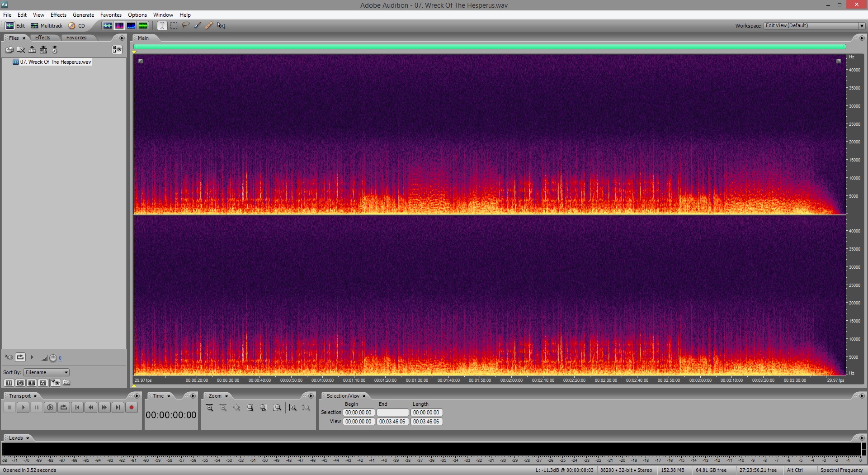Select the Scrub tool
The height and width of the screenshot is (475, 868).
221,26
